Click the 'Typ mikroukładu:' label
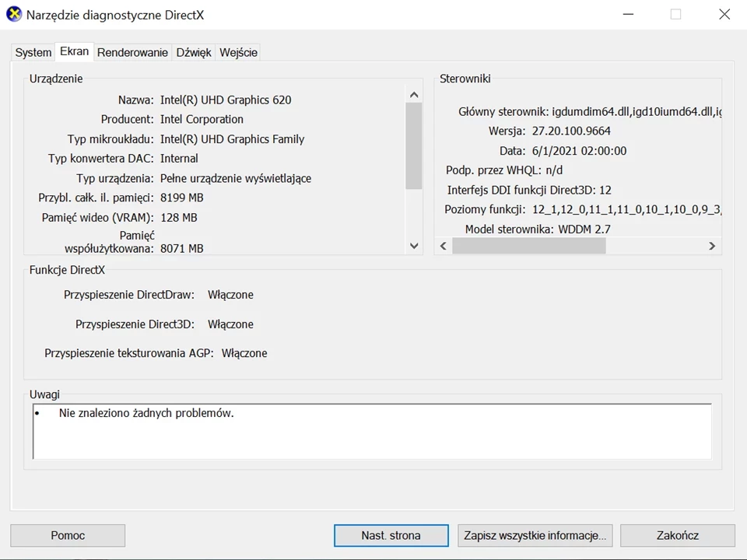Viewport: 747px width, 560px height. 110,139
